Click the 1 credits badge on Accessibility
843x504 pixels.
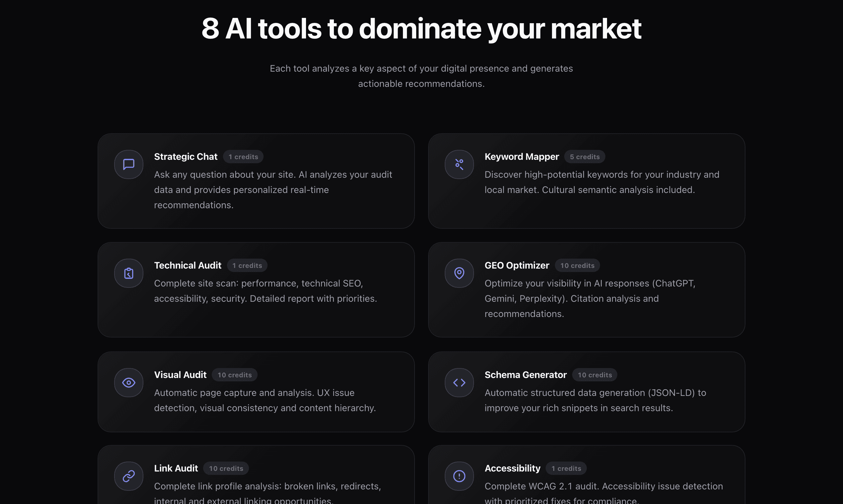tap(566, 468)
